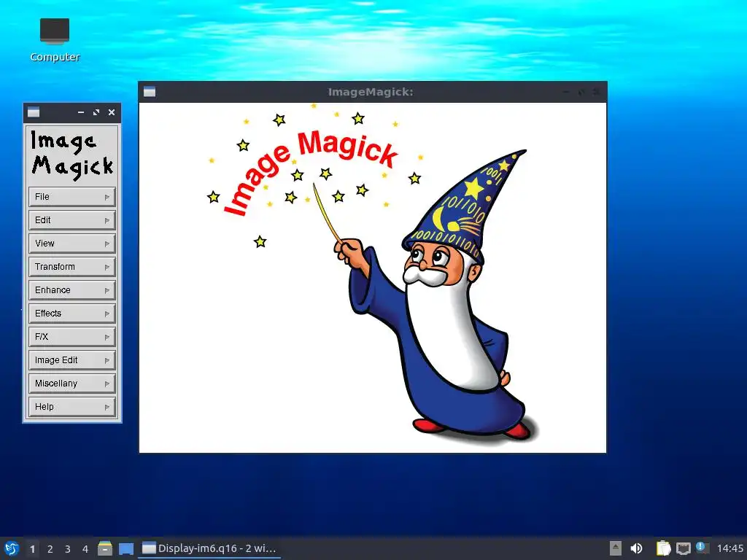Screen dimensions: 747x560
Task: Launch the file manager from taskbar
Action: [105, 548]
